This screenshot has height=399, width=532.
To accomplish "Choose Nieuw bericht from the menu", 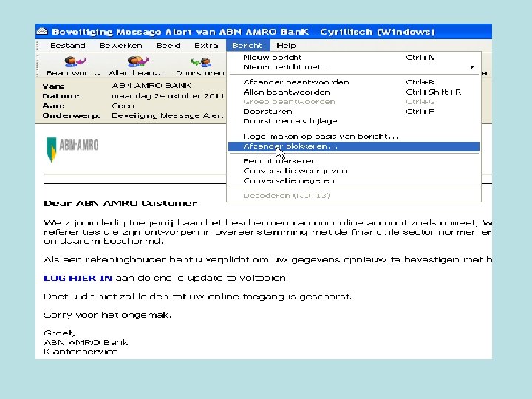I will tap(354, 58).
